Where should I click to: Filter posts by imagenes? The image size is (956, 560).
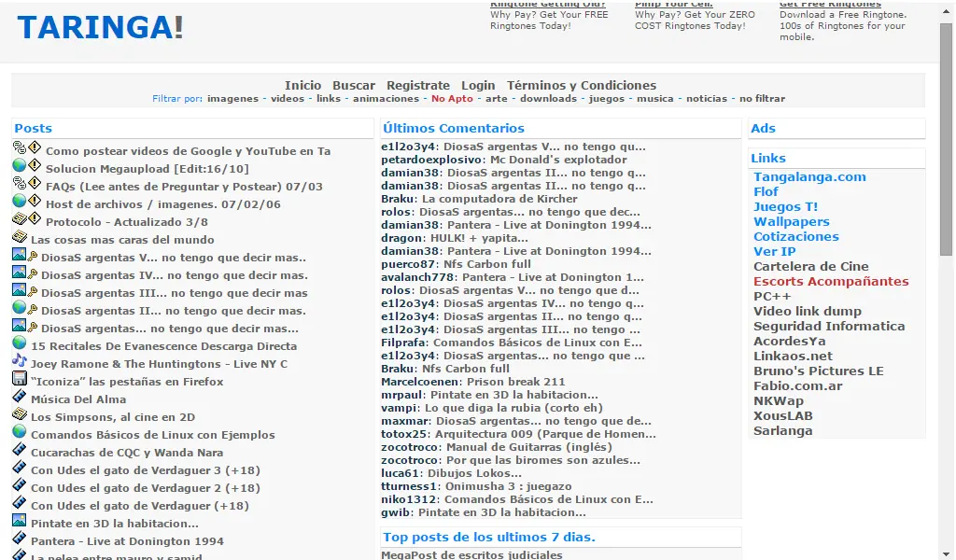pos(232,99)
